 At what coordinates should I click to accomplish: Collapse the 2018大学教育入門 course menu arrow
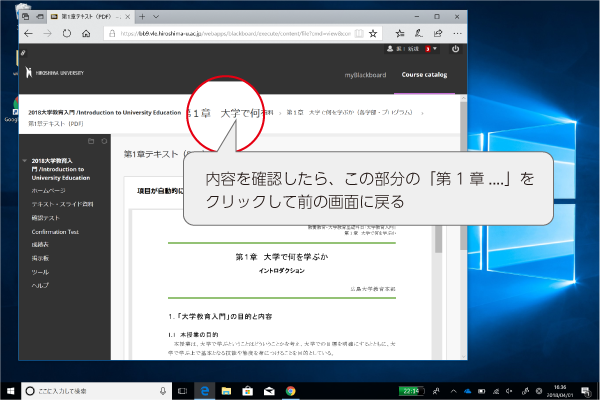24,161
